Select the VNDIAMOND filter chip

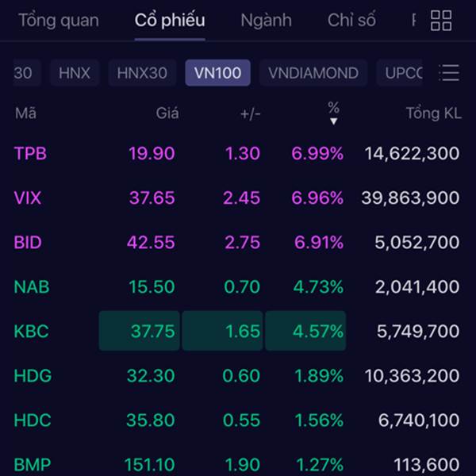coord(313,73)
